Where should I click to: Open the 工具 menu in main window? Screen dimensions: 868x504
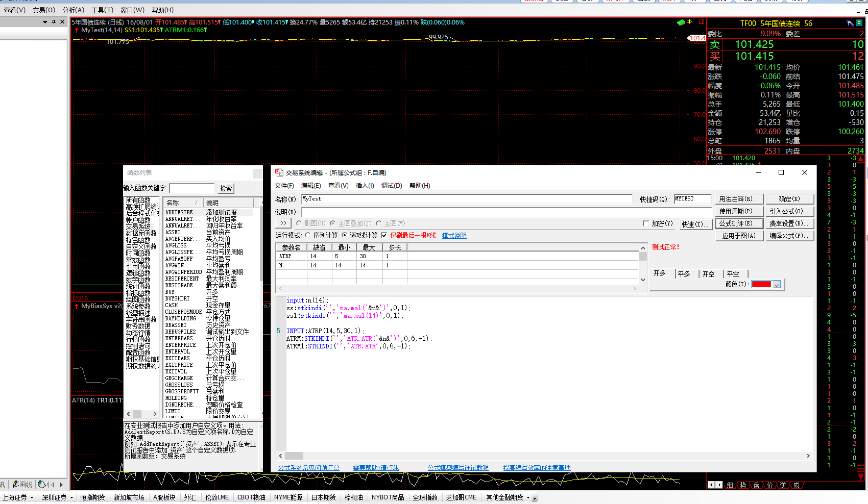(102, 10)
